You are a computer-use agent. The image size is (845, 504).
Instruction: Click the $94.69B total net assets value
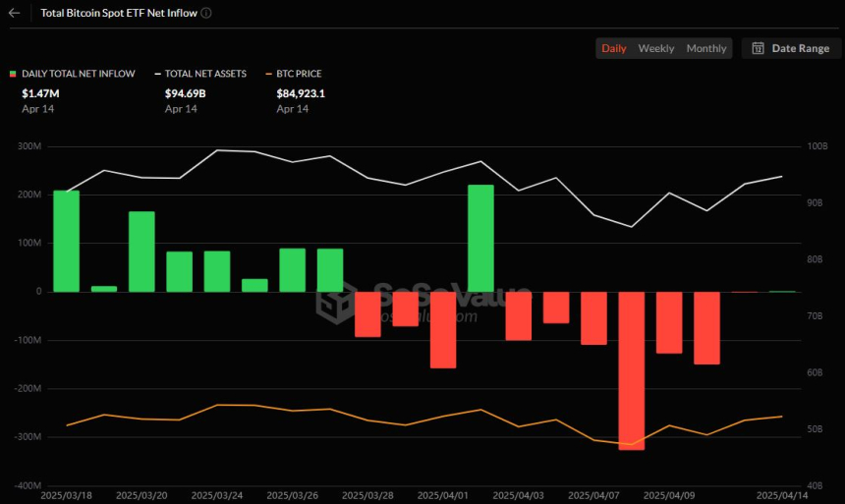[186, 93]
